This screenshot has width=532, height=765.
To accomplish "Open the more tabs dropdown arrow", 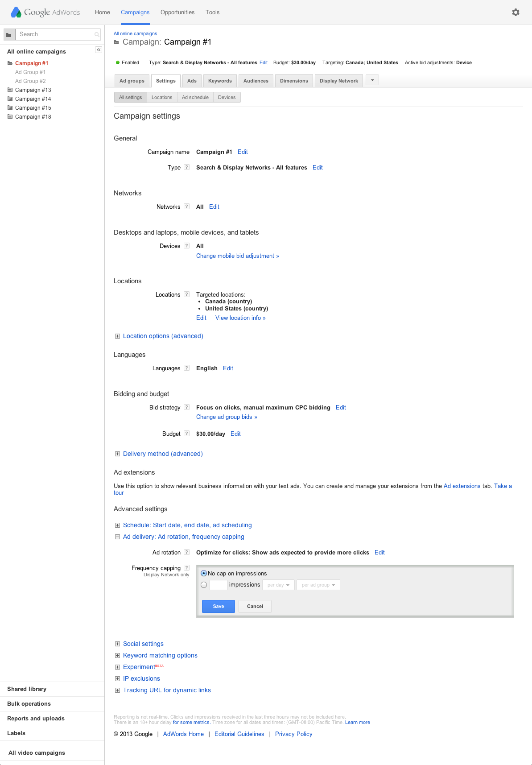I will click(372, 80).
